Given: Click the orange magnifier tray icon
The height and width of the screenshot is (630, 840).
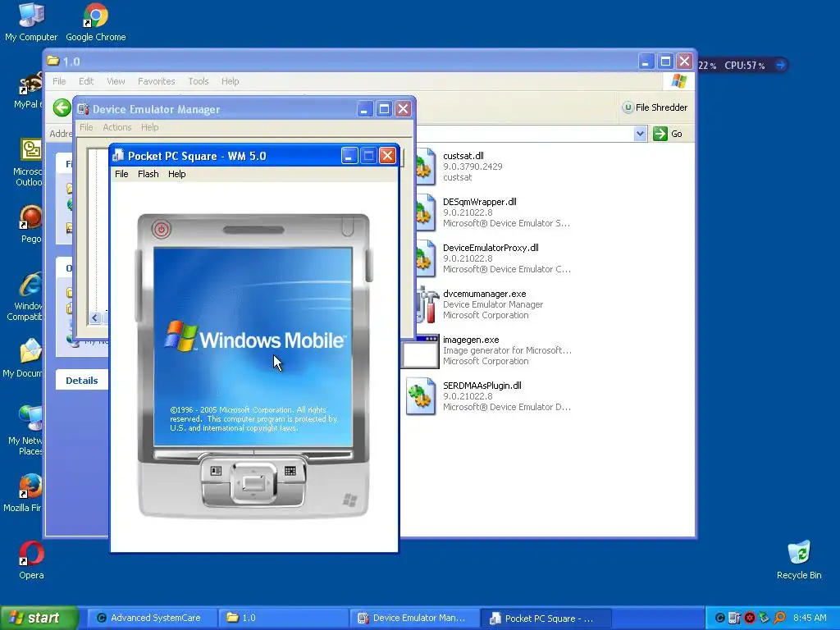Looking at the screenshot, I should point(779,619).
